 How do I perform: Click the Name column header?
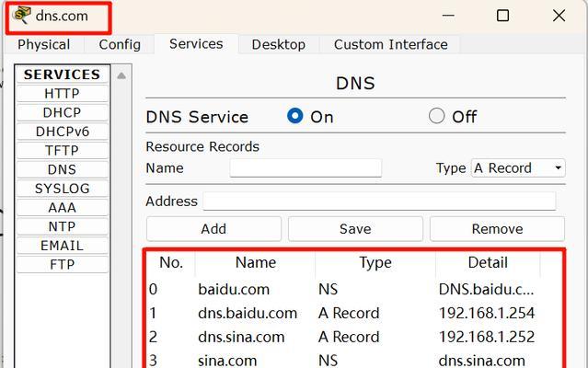(256, 262)
